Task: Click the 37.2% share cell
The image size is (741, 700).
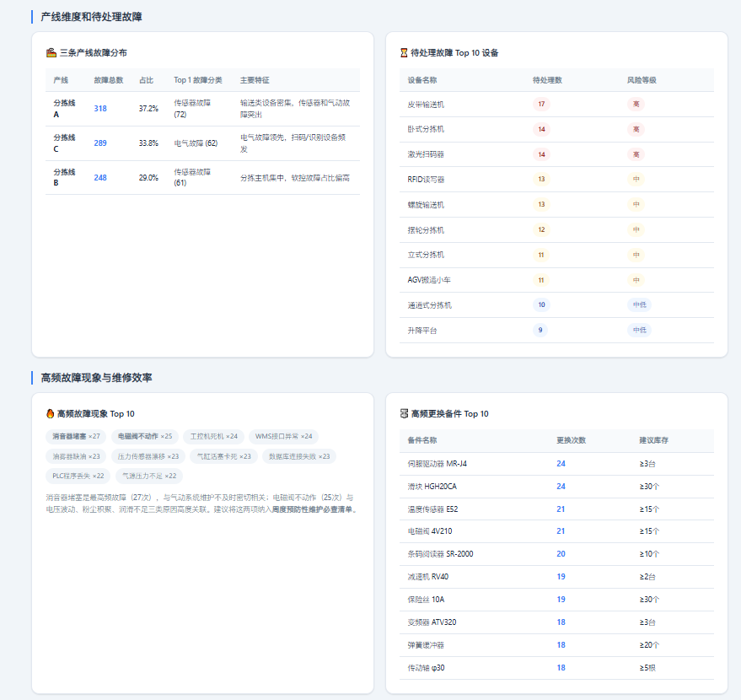Action: coord(148,109)
